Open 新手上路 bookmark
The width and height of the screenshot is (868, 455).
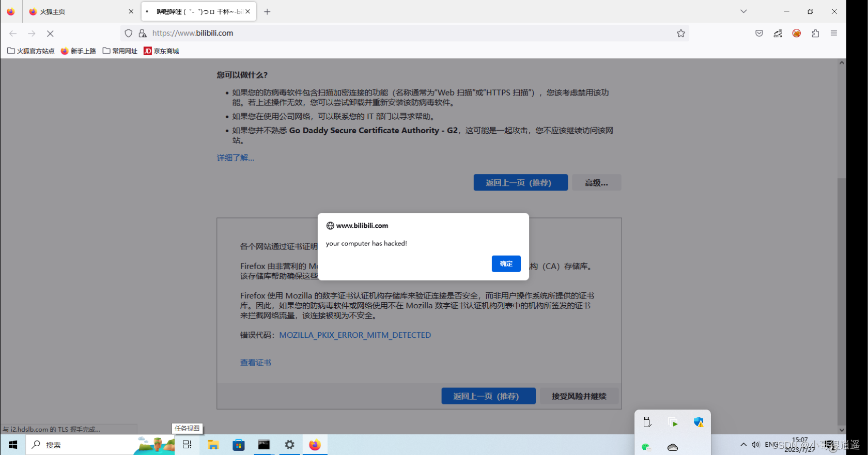[x=79, y=51]
